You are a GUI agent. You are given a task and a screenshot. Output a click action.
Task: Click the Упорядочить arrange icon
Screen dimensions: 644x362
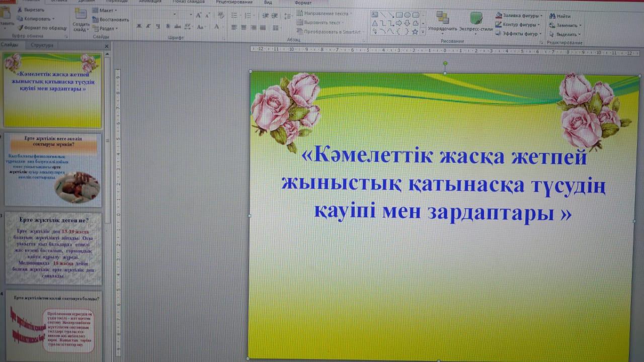[x=442, y=18]
